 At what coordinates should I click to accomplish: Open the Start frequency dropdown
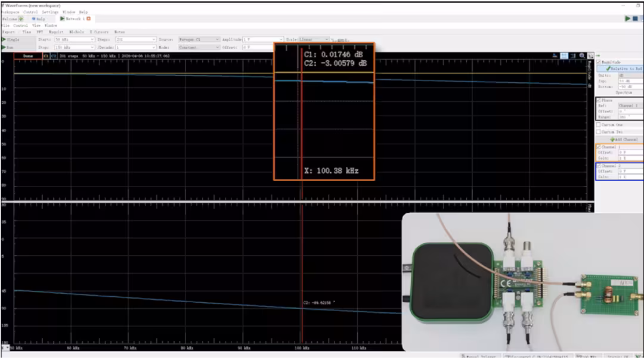click(75, 39)
